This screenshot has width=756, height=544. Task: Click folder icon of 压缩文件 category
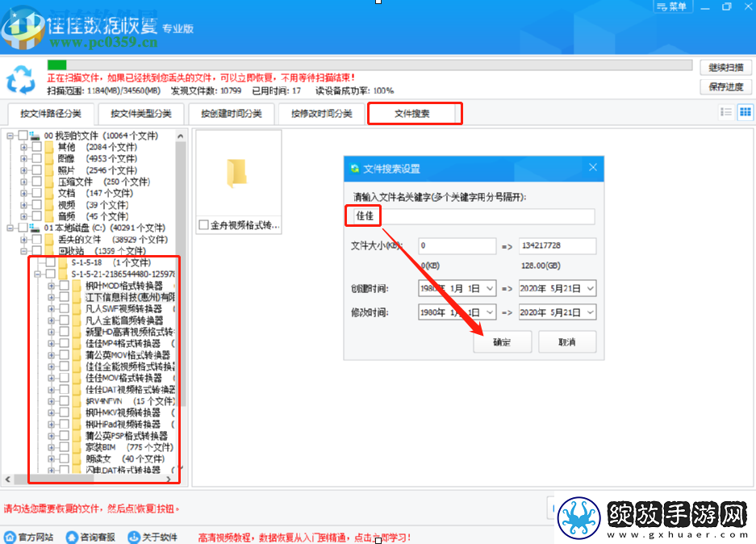click(x=49, y=182)
